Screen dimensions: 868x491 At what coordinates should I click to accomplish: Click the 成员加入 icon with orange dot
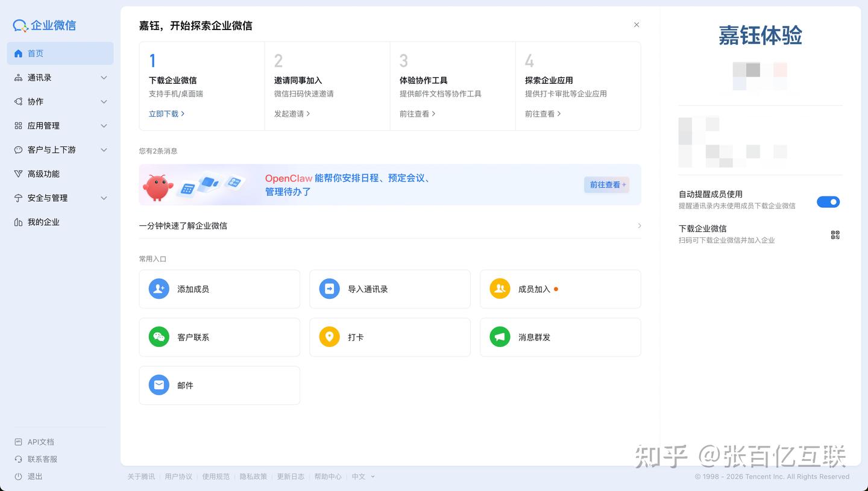(x=500, y=289)
